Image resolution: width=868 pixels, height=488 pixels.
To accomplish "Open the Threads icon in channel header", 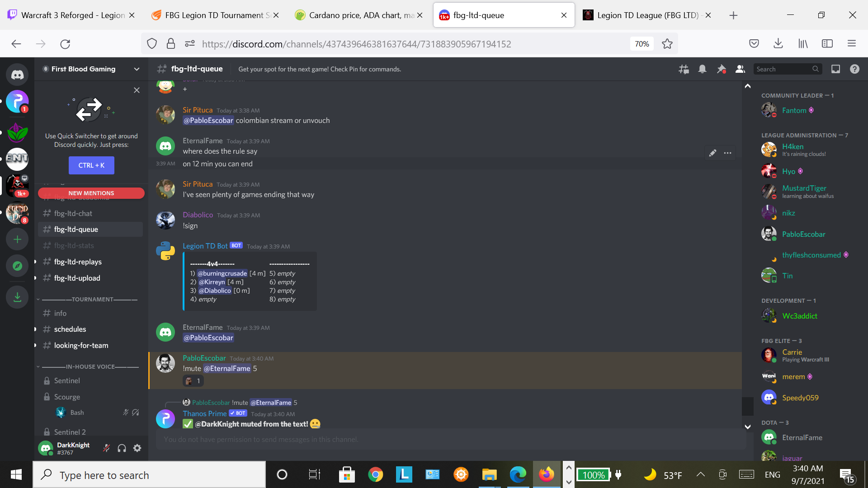I will pyautogui.click(x=684, y=69).
